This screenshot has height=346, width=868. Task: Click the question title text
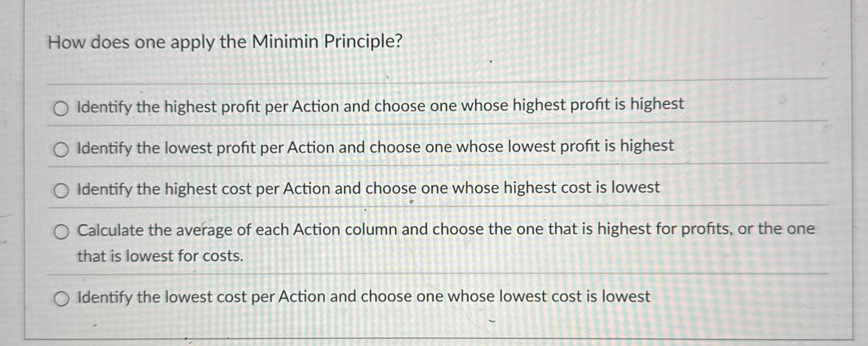pos(225,42)
